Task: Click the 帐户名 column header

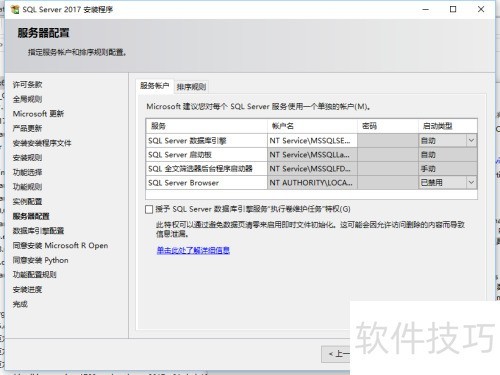Action: 312,126
